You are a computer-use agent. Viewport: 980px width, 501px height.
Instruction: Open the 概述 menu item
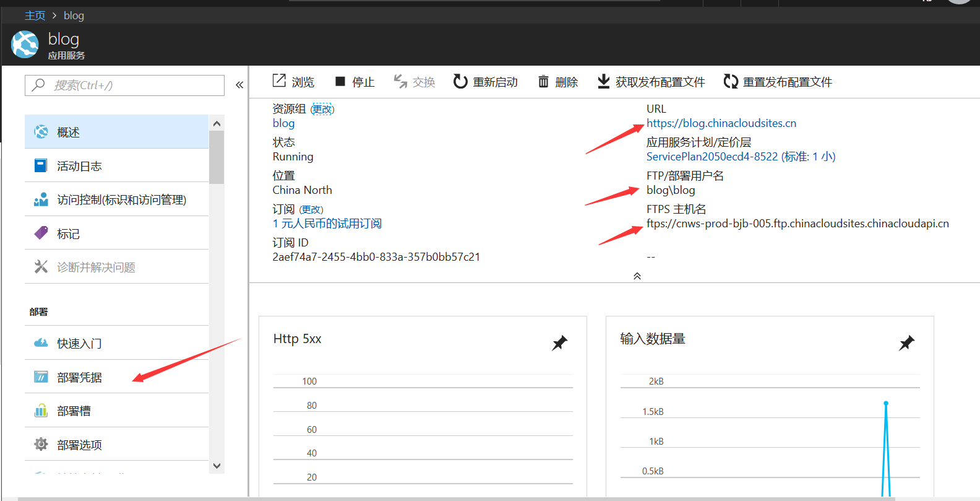coord(116,132)
